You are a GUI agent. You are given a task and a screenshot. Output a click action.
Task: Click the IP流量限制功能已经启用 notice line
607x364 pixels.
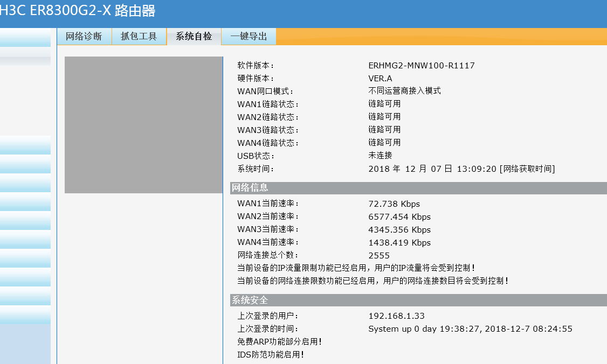[356, 268]
